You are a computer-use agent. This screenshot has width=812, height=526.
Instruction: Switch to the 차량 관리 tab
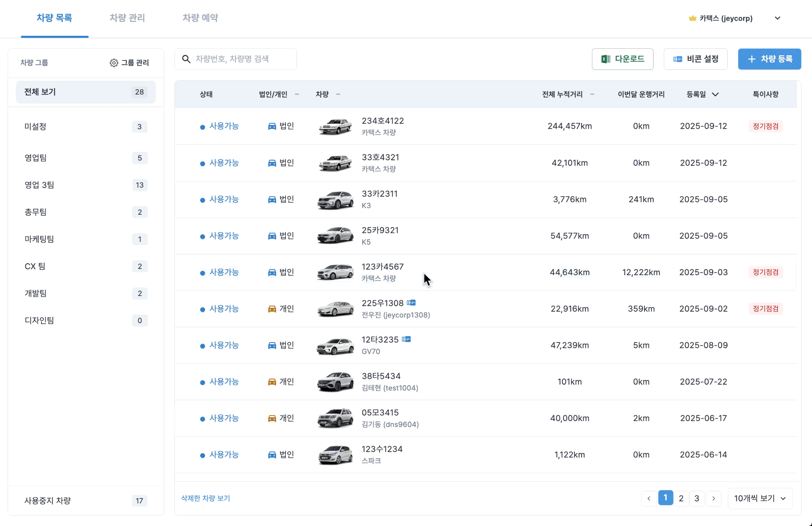(x=127, y=18)
